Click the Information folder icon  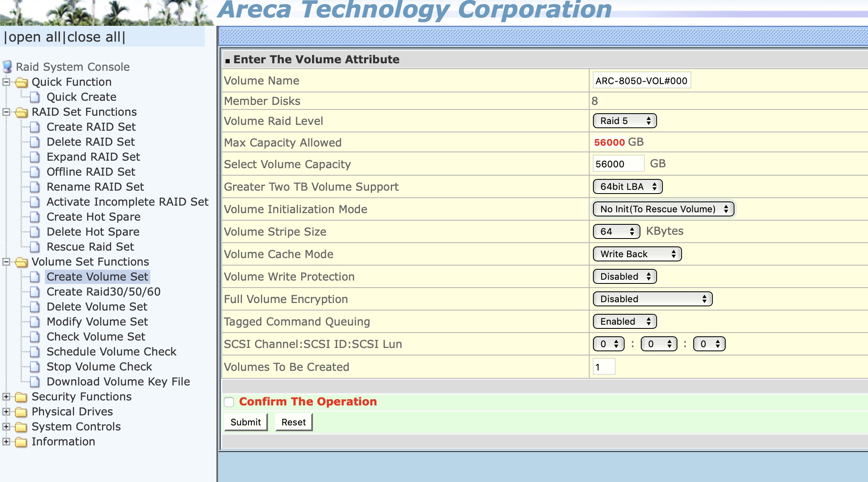coord(22,442)
